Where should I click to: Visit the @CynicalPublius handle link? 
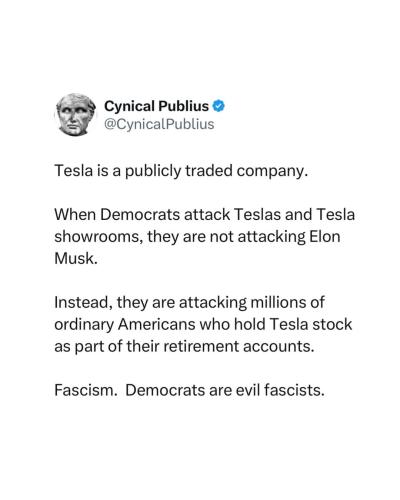click(159, 124)
